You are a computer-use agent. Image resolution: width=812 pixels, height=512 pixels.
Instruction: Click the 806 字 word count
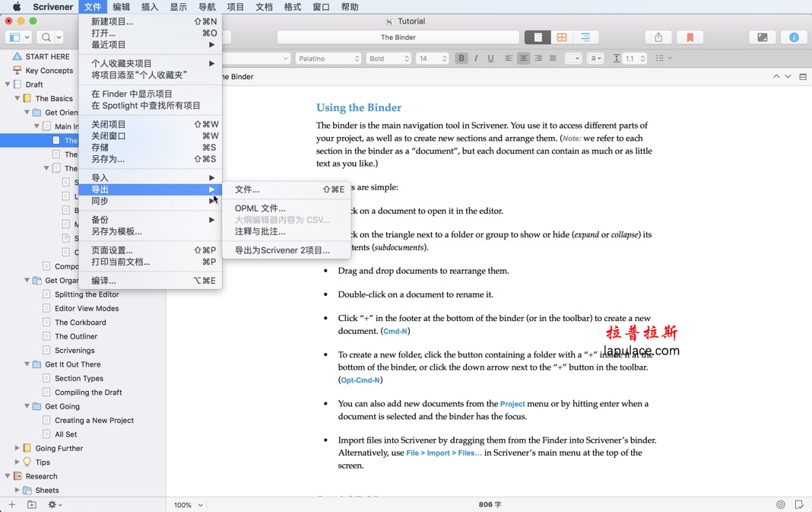coord(490,504)
